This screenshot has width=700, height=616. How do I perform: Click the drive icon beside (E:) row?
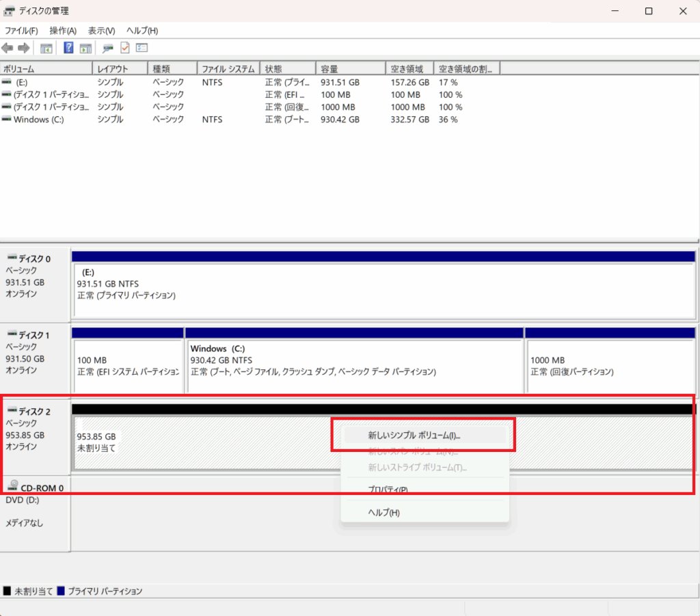pos(7,82)
